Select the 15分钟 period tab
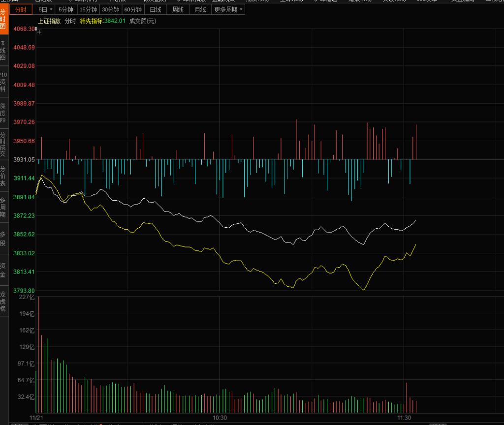This screenshot has height=425, width=504. pyautogui.click(x=88, y=10)
